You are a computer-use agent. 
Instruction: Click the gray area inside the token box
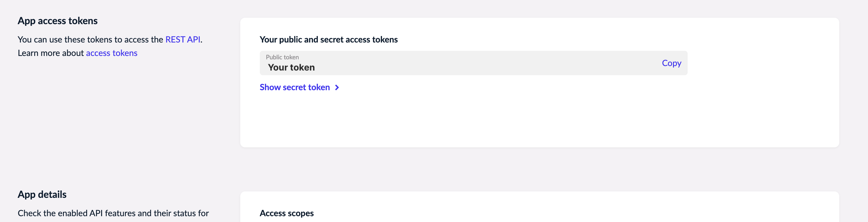click(506, 67)
